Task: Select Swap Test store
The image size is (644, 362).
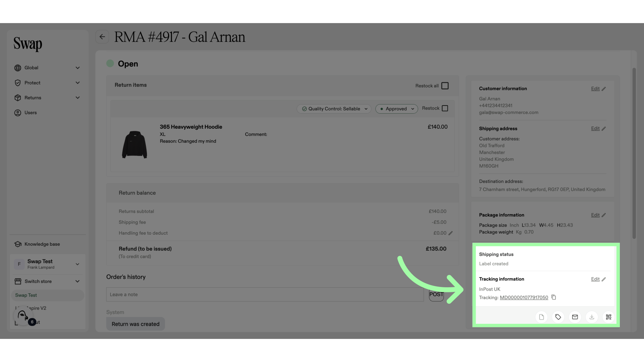Action: pyautogui.click(x=47, y=295)
